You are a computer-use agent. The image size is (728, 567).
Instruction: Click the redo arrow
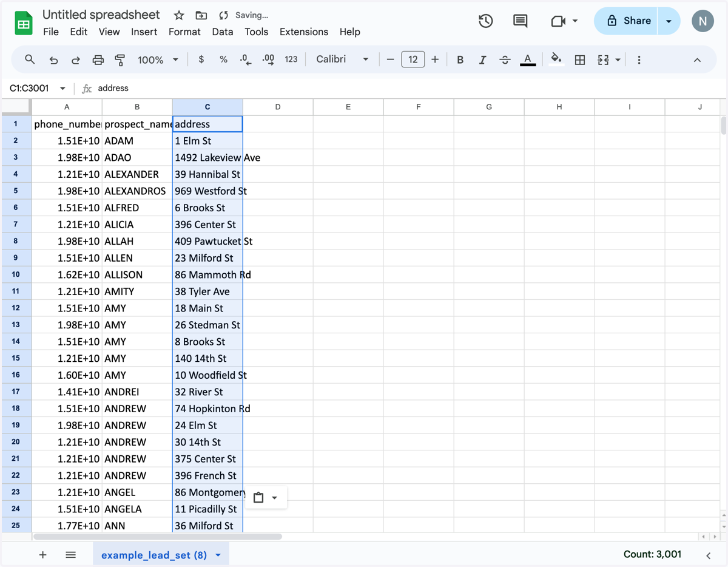point(76,59)
